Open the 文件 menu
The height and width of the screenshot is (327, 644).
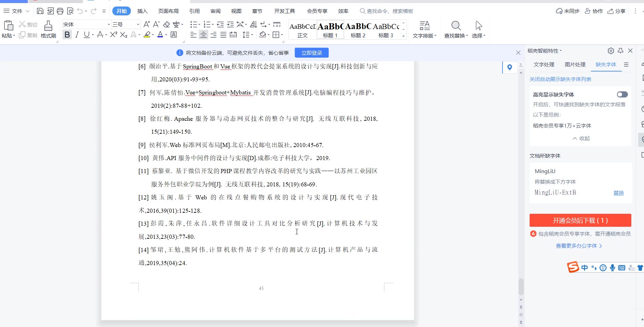(x=16, y=11)
